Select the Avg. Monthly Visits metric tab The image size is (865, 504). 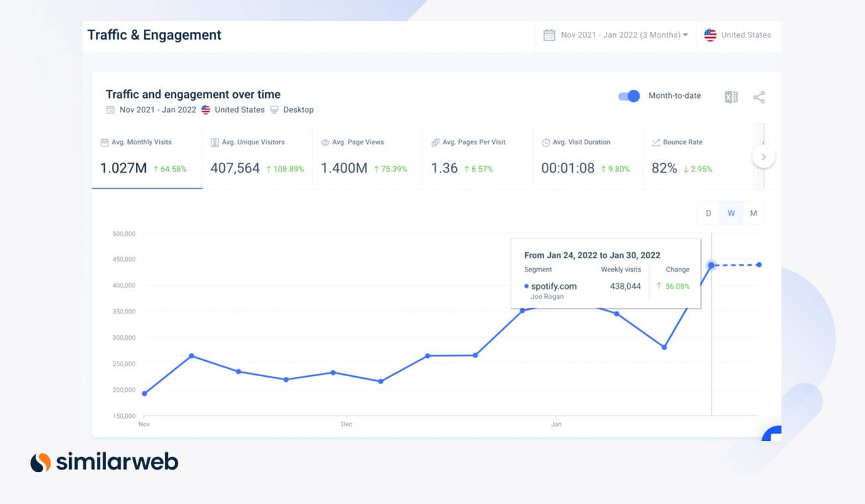click(x=147, y=156)
